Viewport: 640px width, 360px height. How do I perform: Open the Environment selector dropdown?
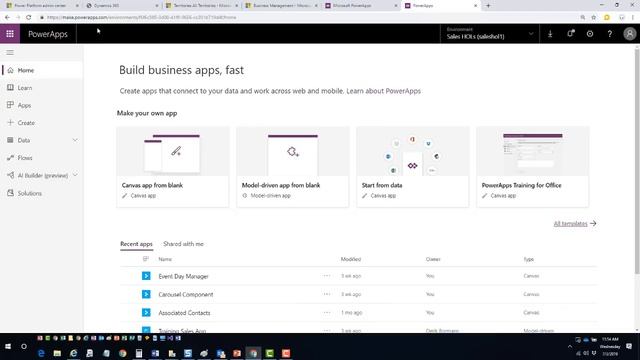(490, 34)
